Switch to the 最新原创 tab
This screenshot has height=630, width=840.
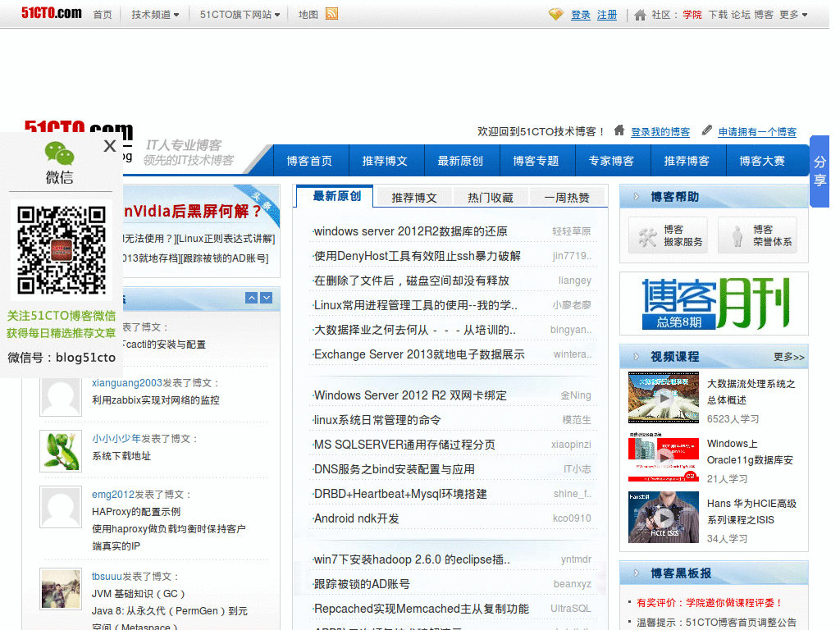[336, 196]
